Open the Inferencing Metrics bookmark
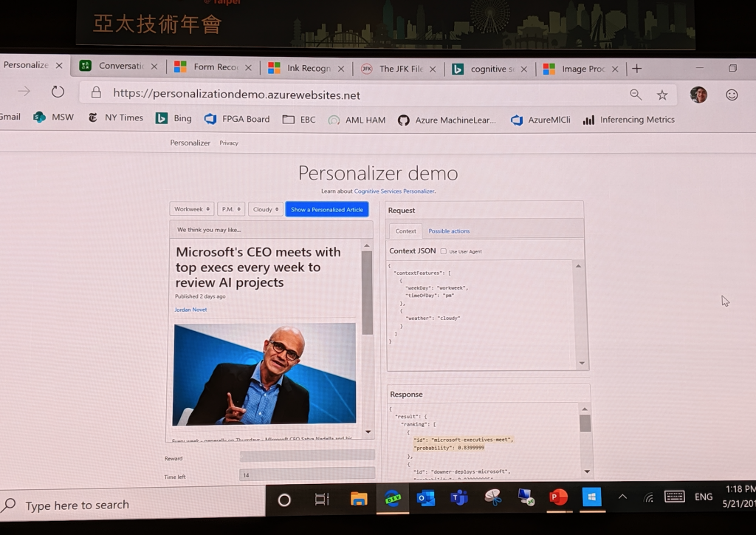756x535 pixels. 629,120
